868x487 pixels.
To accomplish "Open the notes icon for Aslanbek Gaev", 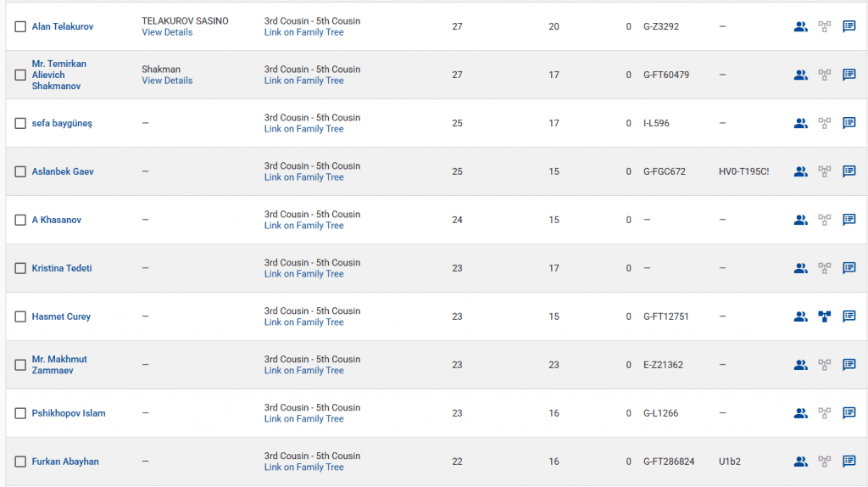I will [849, 171].
